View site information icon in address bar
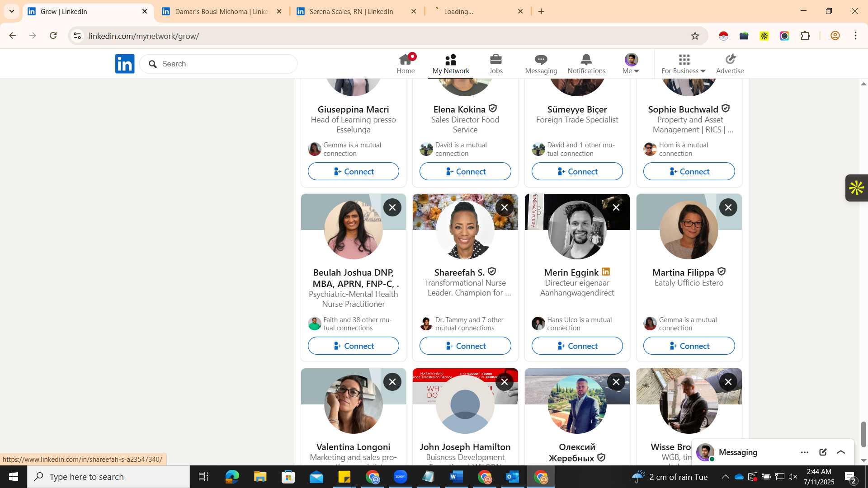868x488 pixels. (x=77, y=36)
